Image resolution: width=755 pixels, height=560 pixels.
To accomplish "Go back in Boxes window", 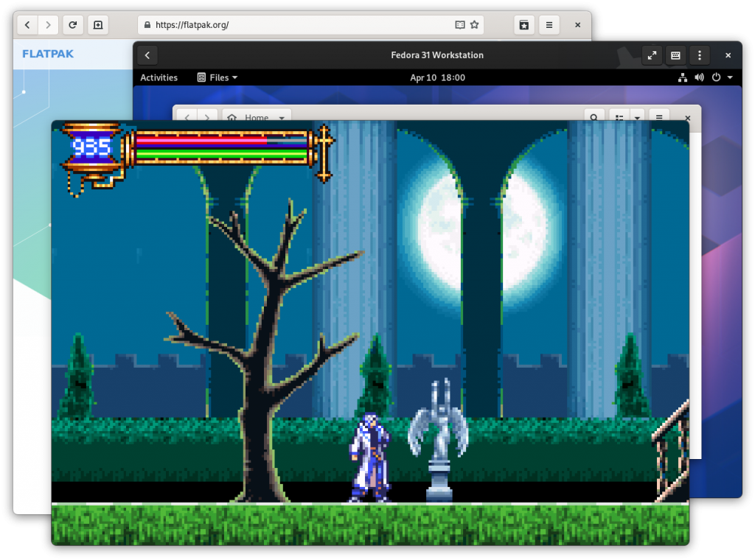I will (x=147, y=55).
